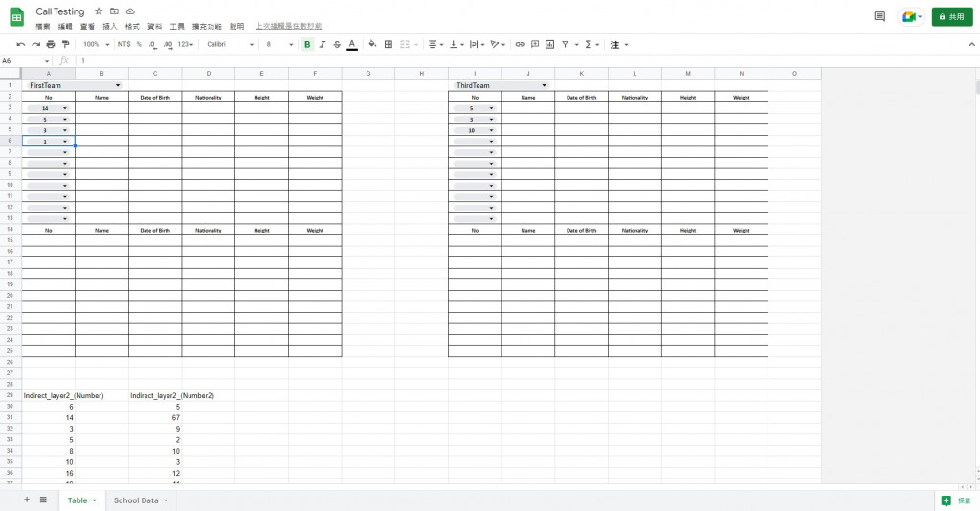The height and width of the screenshot is (511, 980).
Task: Insert a comment
Action: (535, 44)
